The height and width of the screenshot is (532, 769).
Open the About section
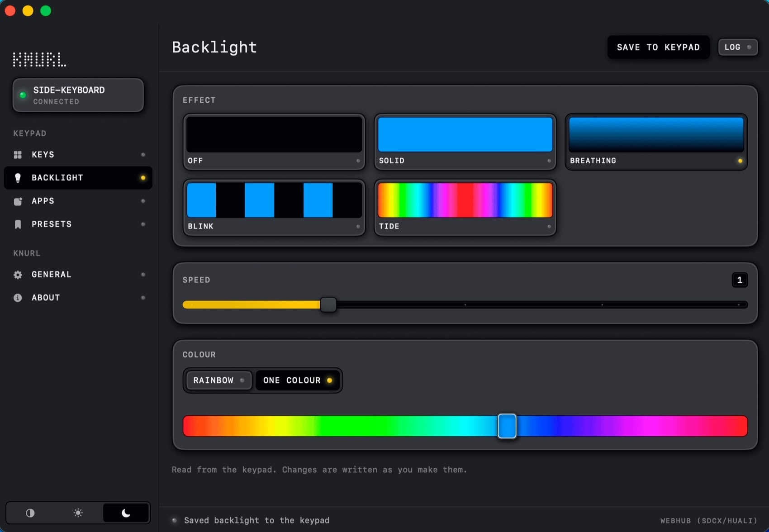pyautogui.click(x=78, y=298)
